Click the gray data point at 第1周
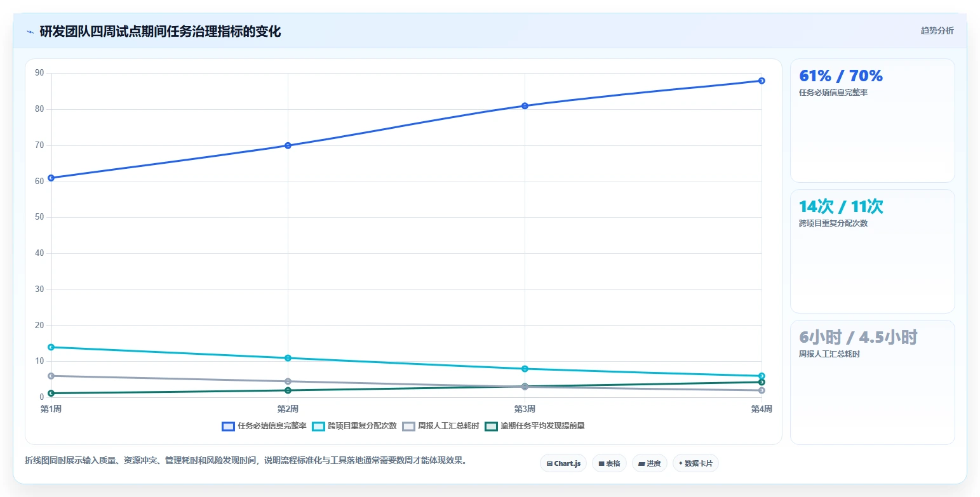This screenshot has width=980, height=497. pyautogui.click(x=51, y=376)
